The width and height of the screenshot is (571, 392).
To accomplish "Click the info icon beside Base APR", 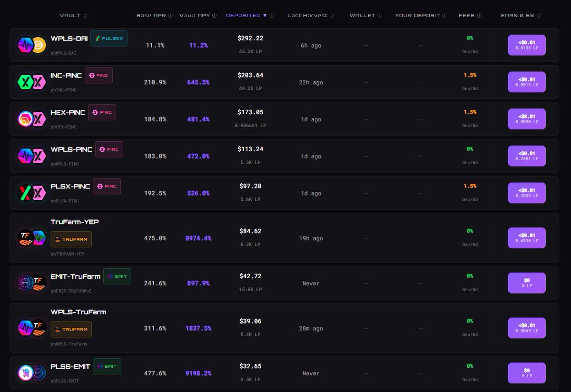I will (170, 16).
